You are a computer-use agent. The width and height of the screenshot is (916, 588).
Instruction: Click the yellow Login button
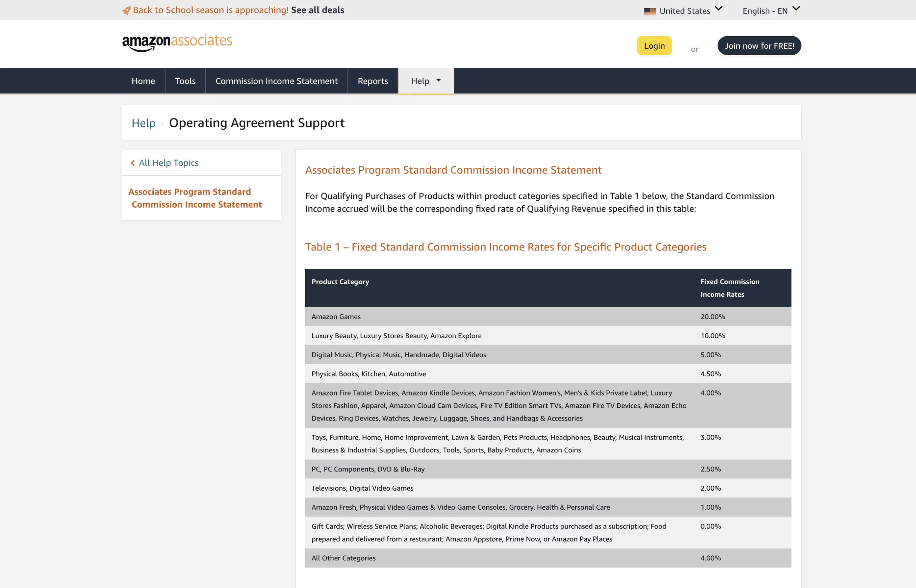pos(654,46)
